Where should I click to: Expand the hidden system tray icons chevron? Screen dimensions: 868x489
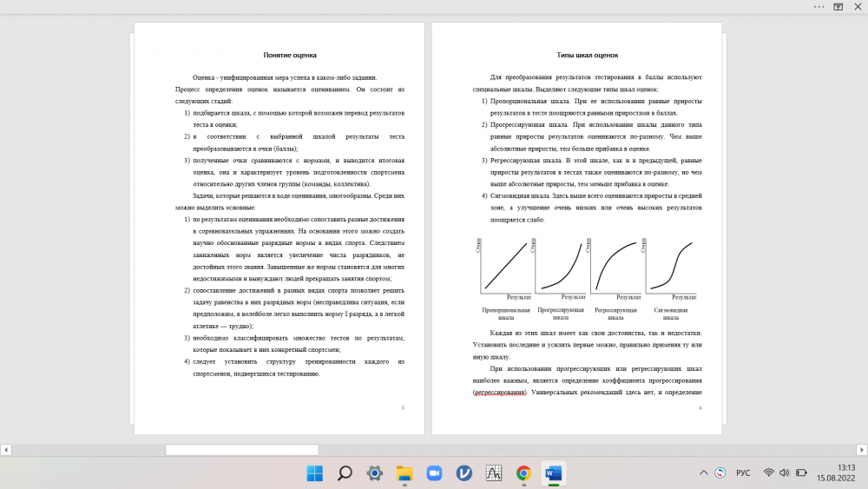pos(704,472)
